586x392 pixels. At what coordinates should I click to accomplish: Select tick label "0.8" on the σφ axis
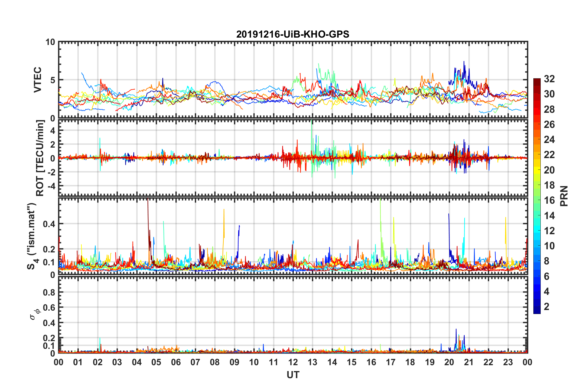pyautogui.click(x=49, y=292)
